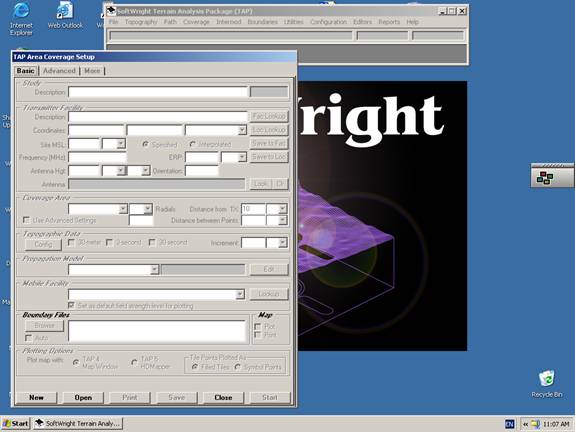
Task: Toggle the 3-second checkbox
Action: pos(109,243)
